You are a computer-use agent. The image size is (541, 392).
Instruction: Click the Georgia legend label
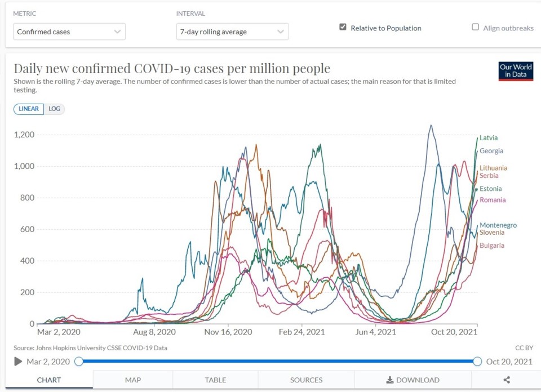pyautogui.click(x=491, y=151)
